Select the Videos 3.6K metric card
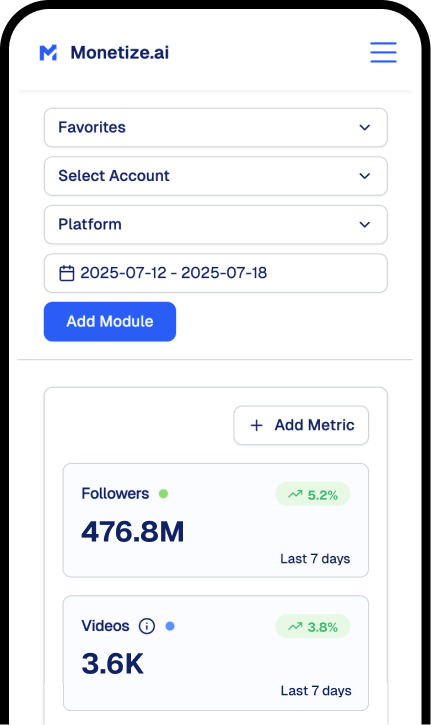 pos(216,653)
